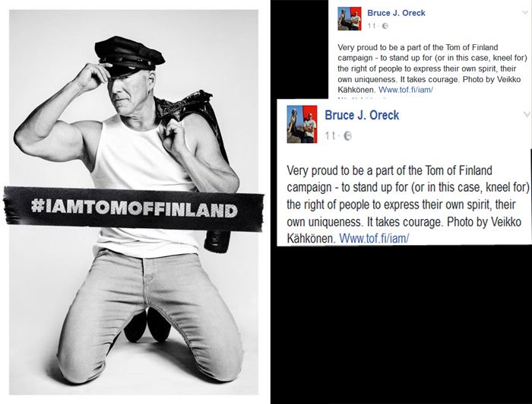Click the small Bruce J. Oreck profile picture

click(349, 19)
